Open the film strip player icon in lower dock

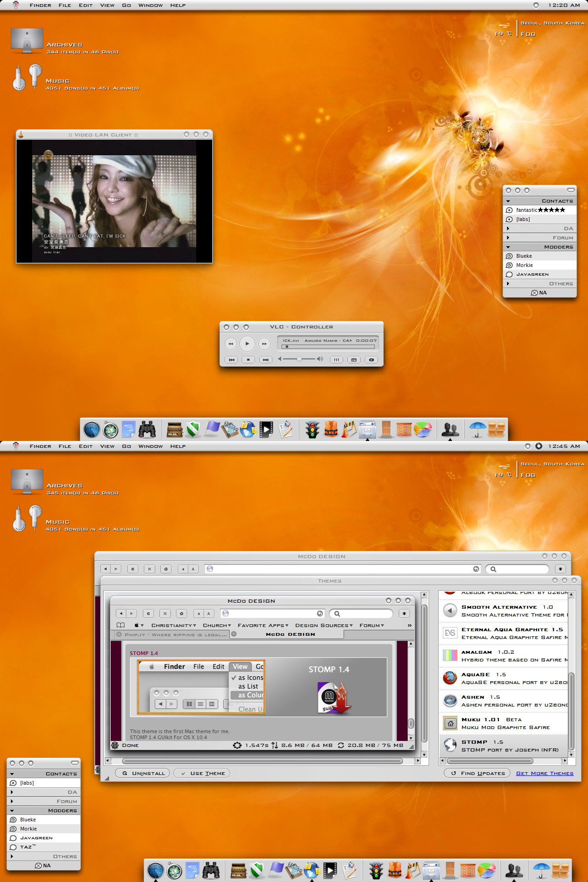[330, 870]
